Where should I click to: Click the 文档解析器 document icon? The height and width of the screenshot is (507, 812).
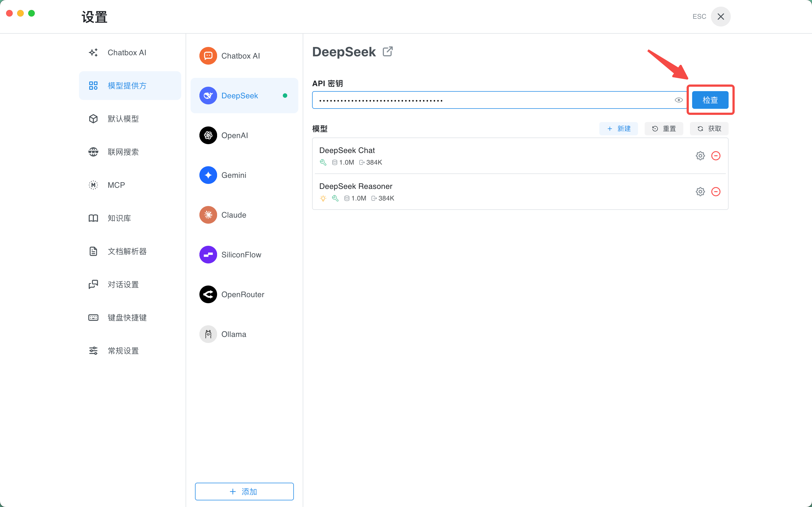click(x=93, y=251)
